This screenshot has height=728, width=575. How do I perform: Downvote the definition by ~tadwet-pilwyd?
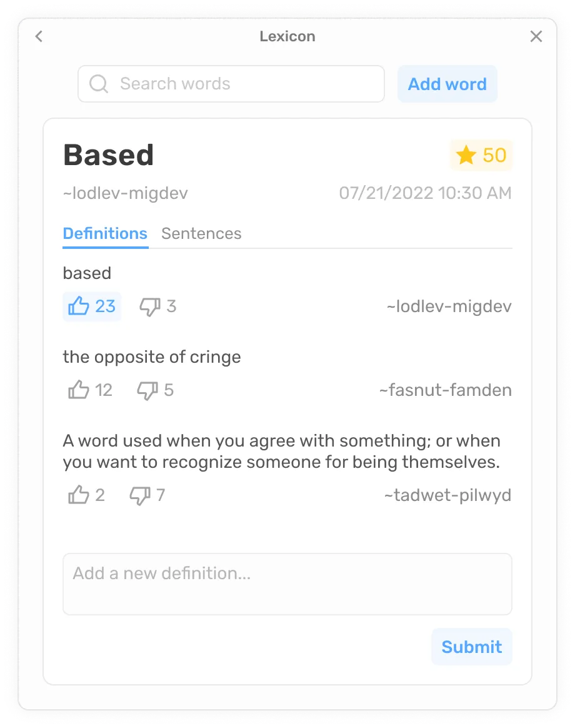pos(141,495)
